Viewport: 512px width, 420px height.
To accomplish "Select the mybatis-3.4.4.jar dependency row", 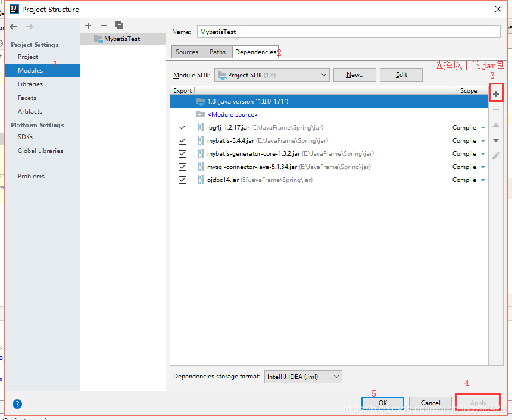I will pos(329,140).
